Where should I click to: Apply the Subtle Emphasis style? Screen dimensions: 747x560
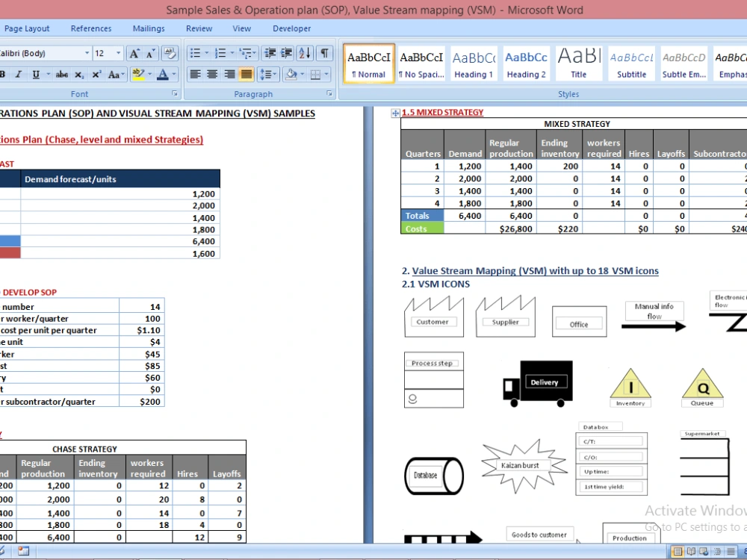pos(684,63)
